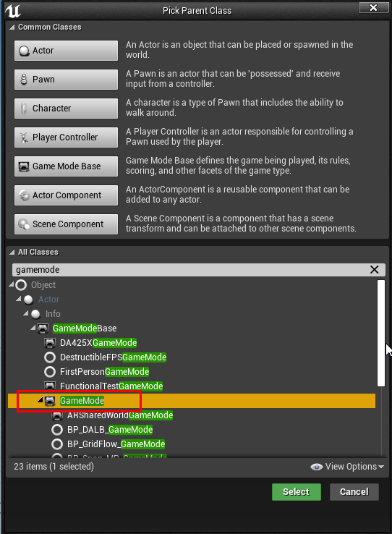Collapse the GameModeBase tree node arrow
392x534 pixels.
point(33,328)
